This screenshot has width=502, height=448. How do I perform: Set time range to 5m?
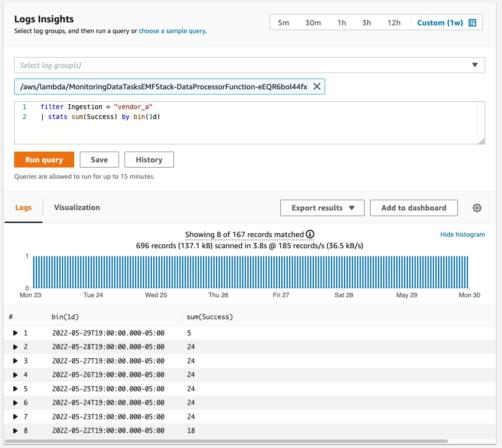pos(283,23)
